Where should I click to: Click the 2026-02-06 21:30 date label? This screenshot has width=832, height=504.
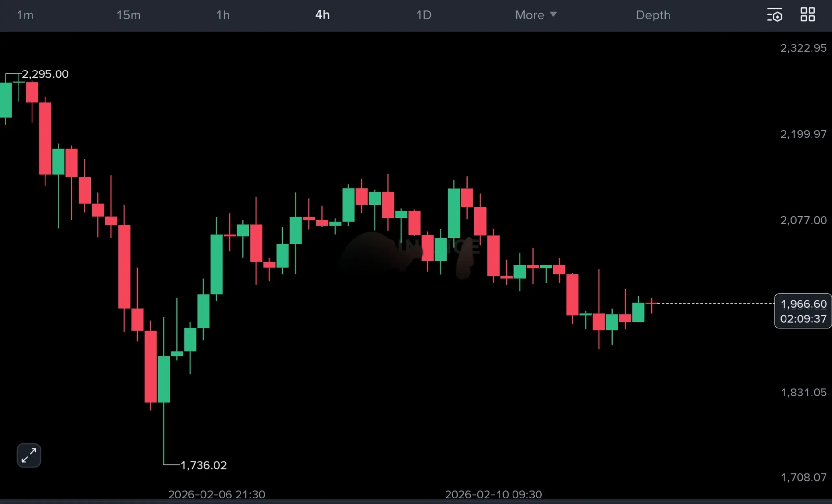[216, 494]
